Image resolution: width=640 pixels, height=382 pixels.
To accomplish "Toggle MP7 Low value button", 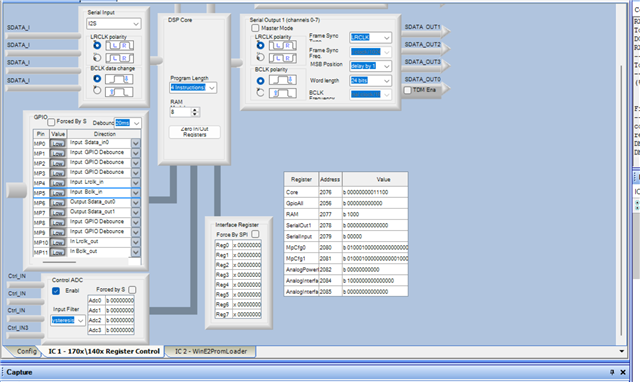I will (58, 213).
